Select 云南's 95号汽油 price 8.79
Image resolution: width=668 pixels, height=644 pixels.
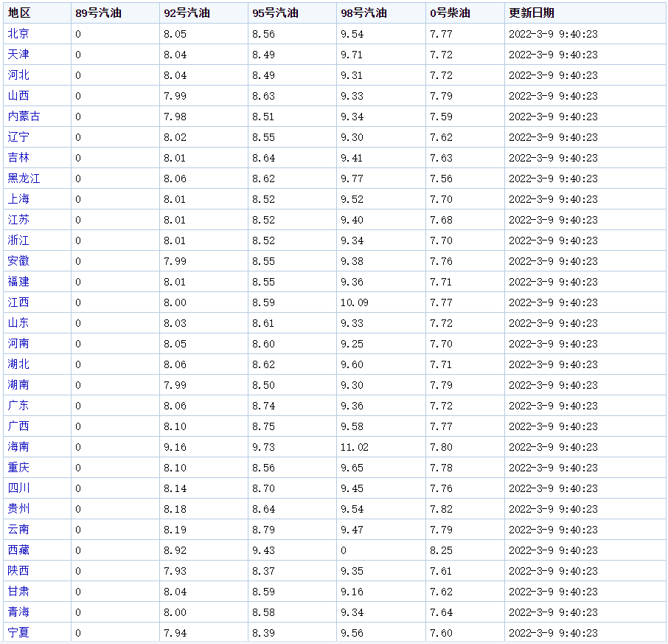pyautogui.click(x=263, y=530)
